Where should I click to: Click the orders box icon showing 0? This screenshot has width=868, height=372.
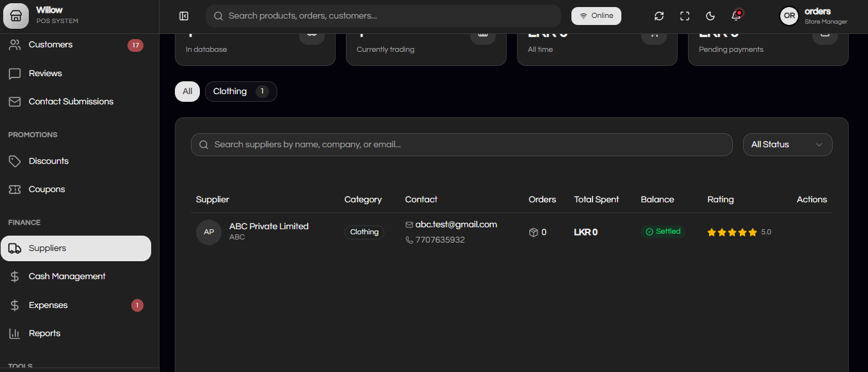(533, 232)
